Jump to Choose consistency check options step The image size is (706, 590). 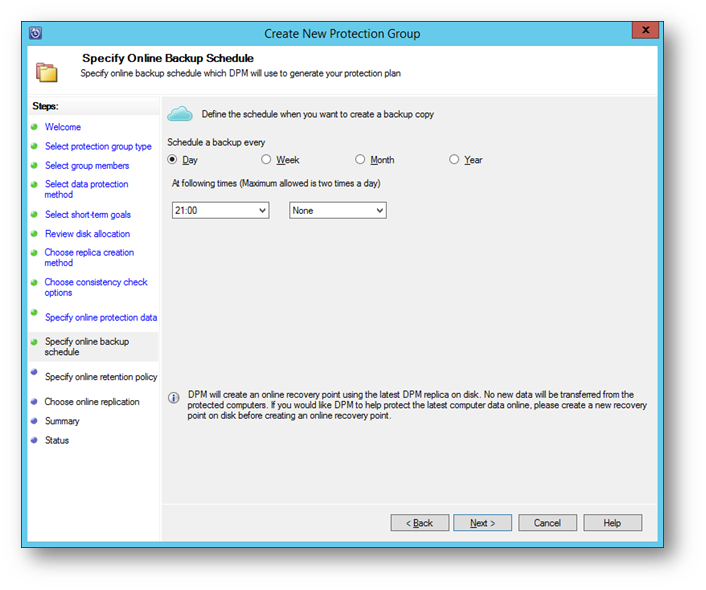[96, 287]
